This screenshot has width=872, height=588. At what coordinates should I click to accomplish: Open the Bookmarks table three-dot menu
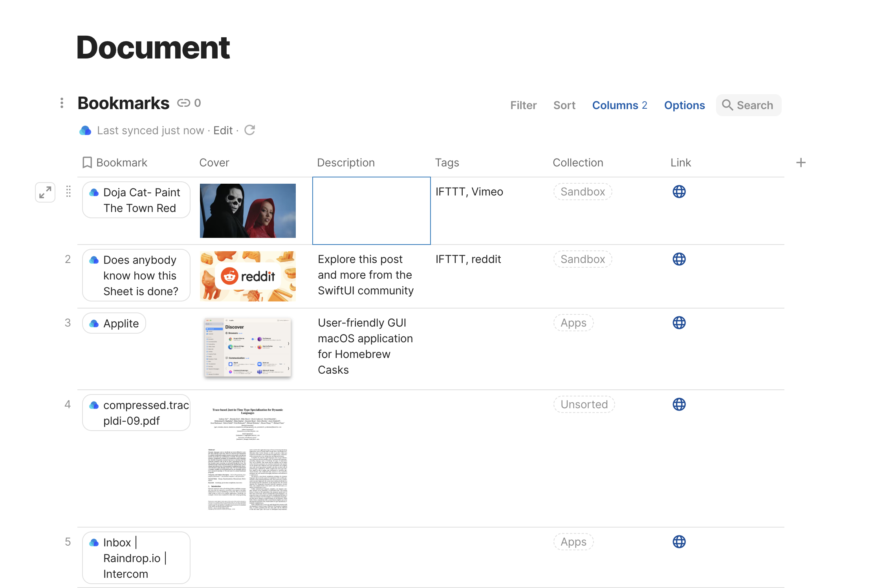pyautogui.click(x=62, y=103)
